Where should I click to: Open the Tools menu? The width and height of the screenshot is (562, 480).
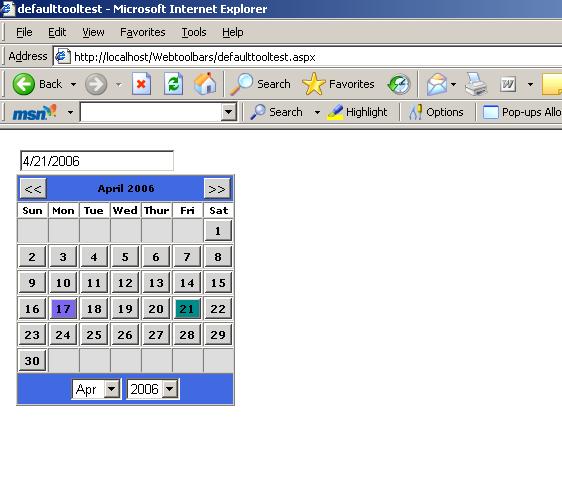tap(194, 32)
